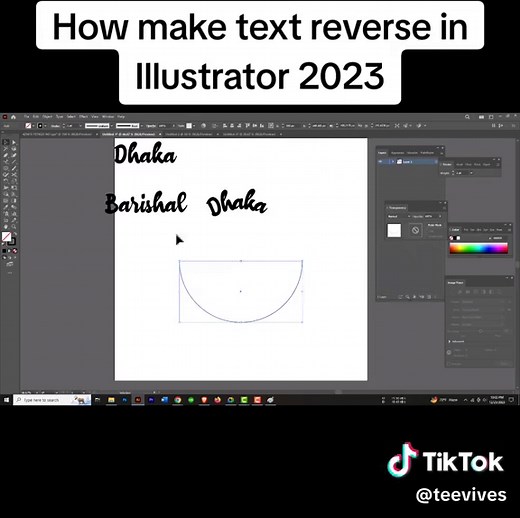Image resolution: width=520 pixels, height=518 pixels.
Task: Click the empty opacity mask thumbnail
Action: [415, 230]
